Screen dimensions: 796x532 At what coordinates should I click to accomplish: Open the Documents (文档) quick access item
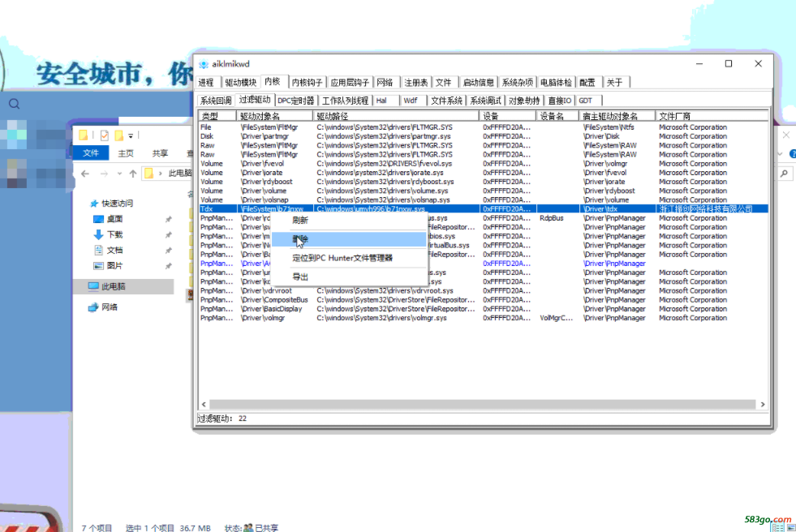[x=114, y=251]
